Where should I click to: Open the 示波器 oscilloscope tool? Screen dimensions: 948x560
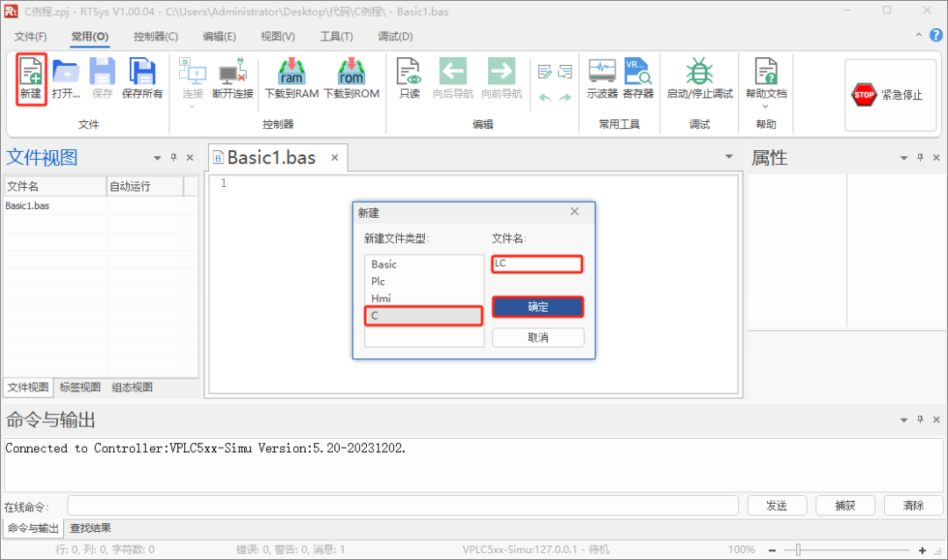[x=602, y=71]
